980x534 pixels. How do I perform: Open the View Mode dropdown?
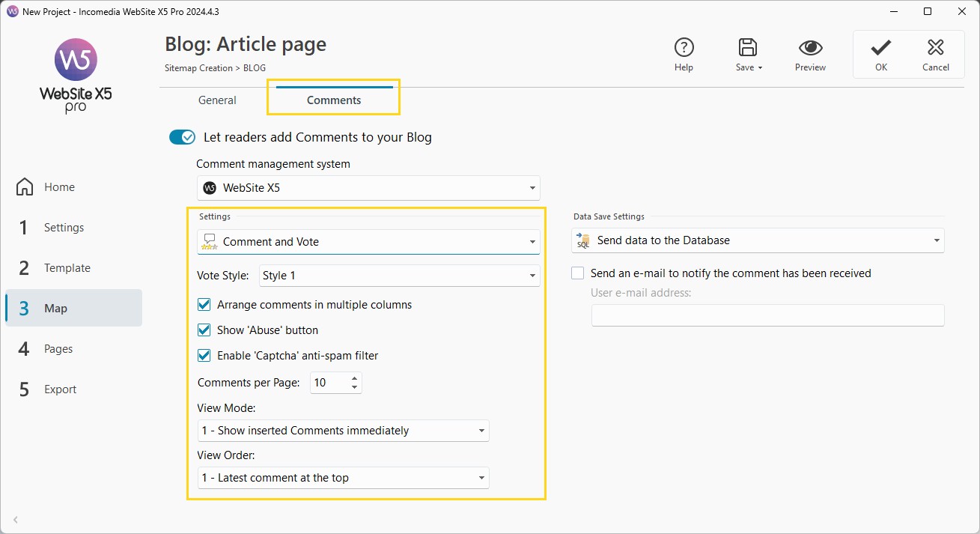coord(344,431)
